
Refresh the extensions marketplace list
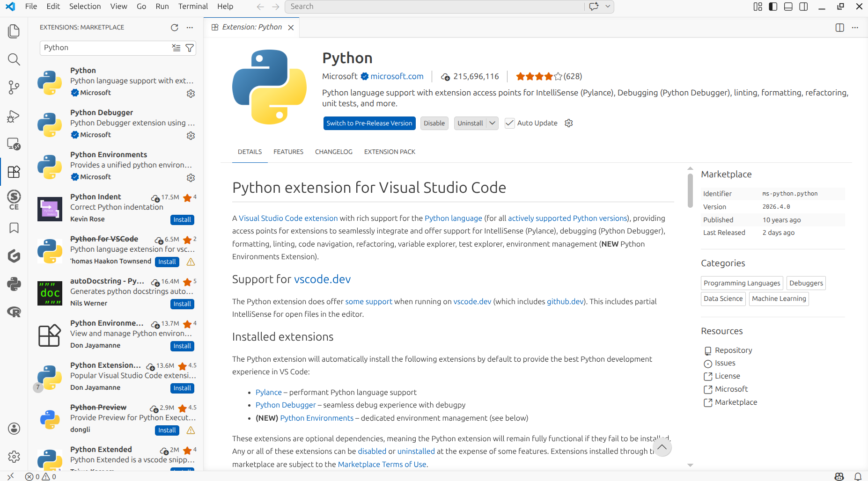coord(175,28)
